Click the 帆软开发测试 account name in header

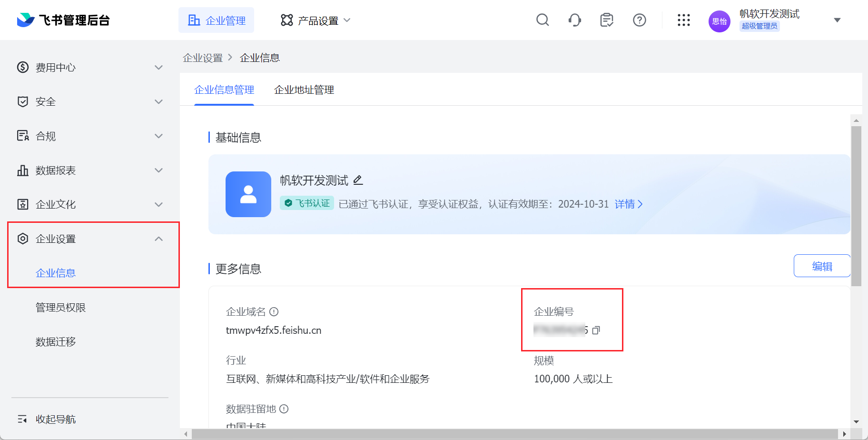coord(769,14)
